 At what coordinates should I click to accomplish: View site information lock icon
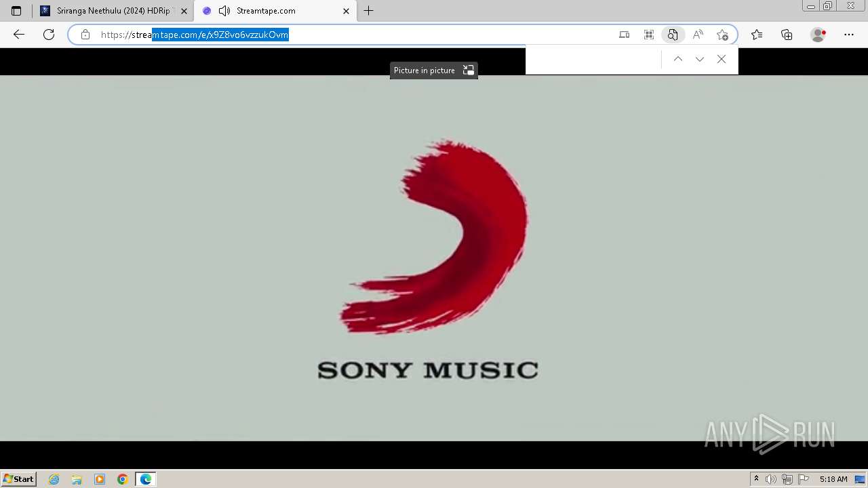pos(85,35)
